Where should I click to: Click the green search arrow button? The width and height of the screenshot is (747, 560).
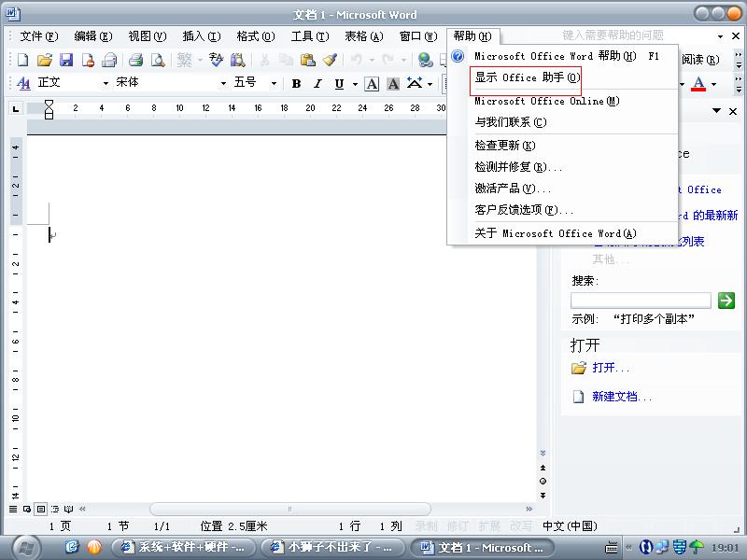click(x=726, y=301)
